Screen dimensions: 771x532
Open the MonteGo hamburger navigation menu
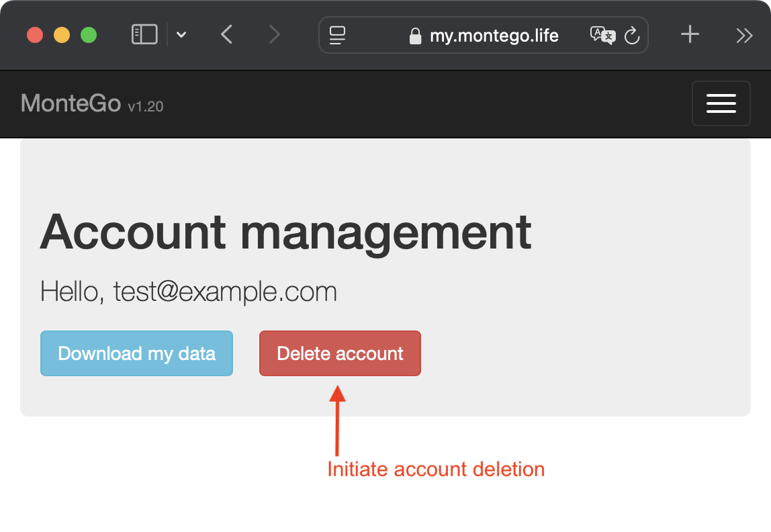click(x=721, y=103)
